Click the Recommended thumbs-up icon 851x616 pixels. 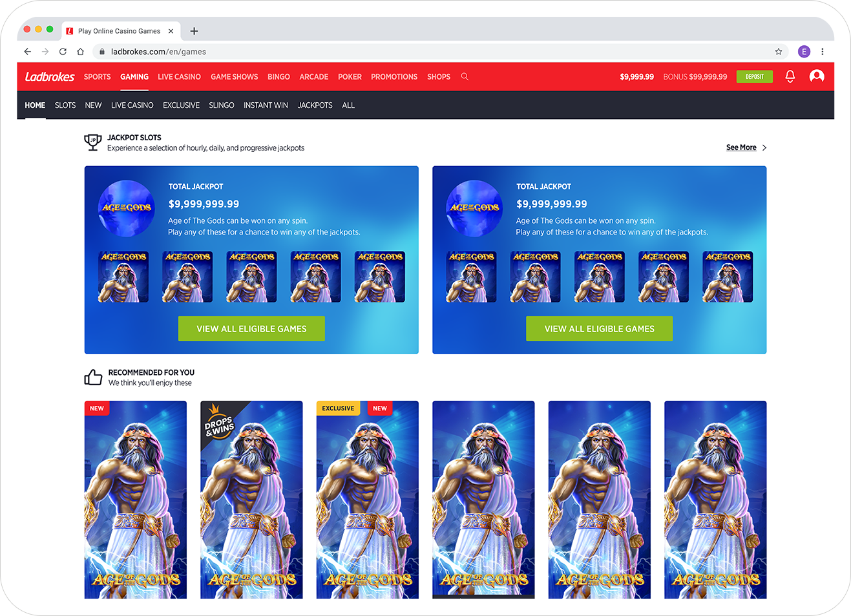tap(93, 377)
